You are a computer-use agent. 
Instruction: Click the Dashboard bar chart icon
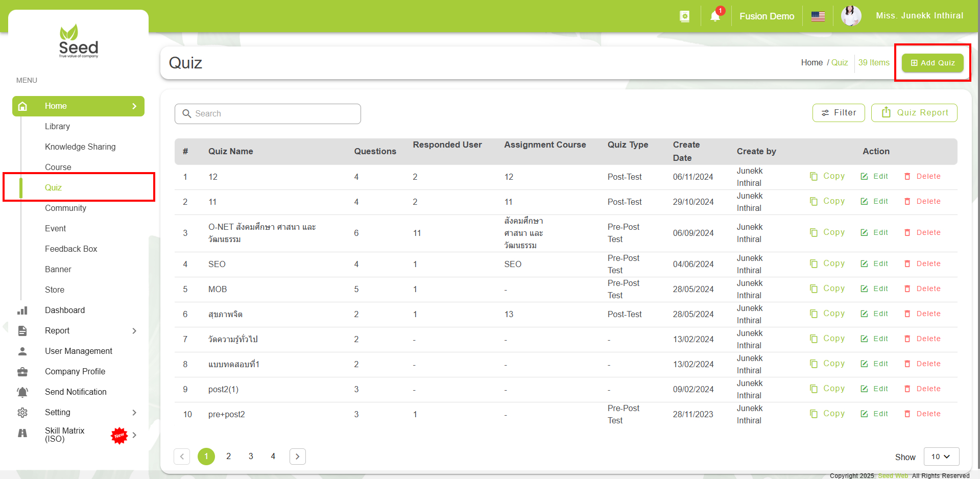(x=22, y=310)
